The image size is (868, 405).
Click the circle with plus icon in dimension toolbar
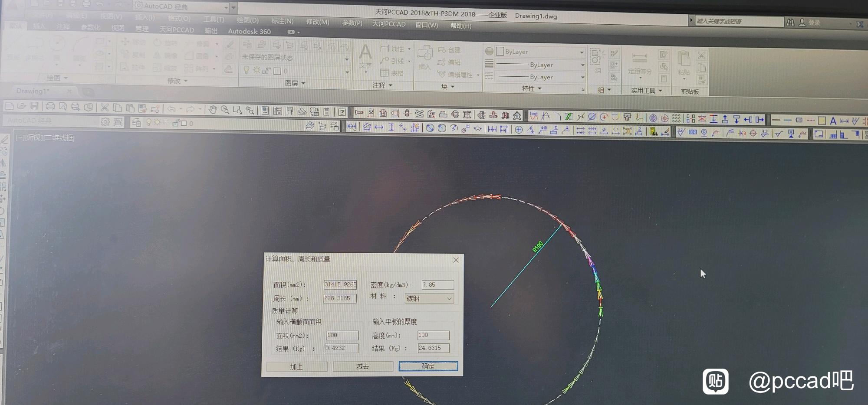coord(519,130)
